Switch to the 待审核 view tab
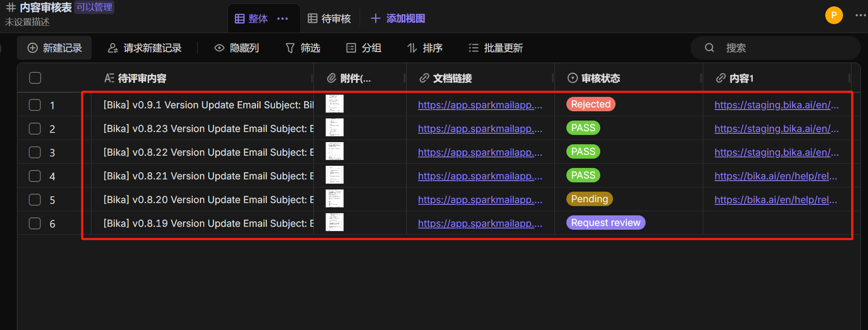868x330 pixels. pyautogui.click(x=330, y=19)
